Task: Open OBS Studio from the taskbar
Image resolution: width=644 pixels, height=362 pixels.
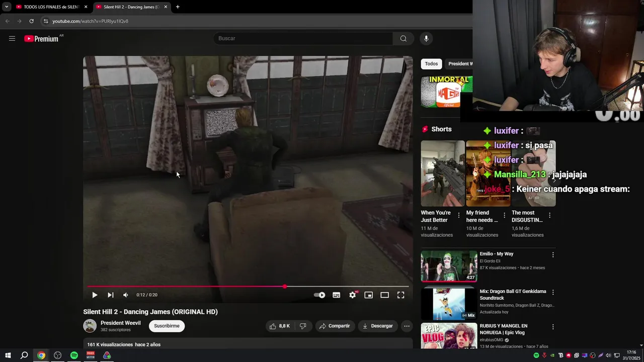Action: [x=58, y=355]
